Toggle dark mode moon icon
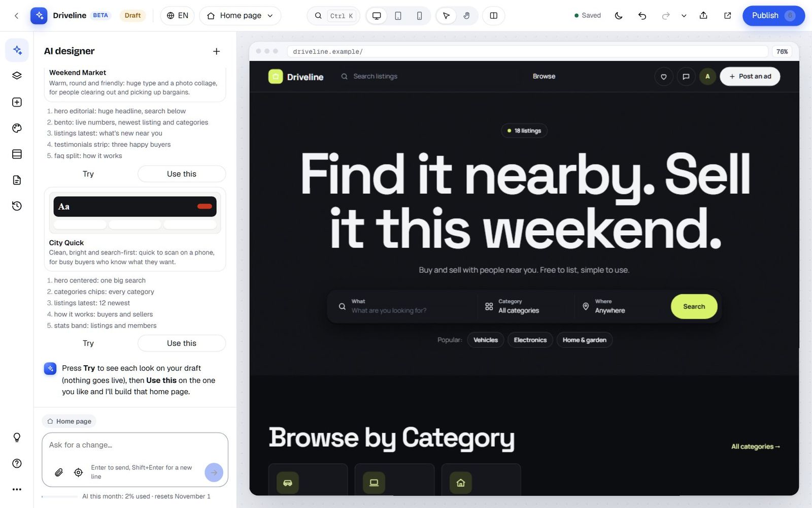This screenshot has height=508, width=812. [618, 16]
